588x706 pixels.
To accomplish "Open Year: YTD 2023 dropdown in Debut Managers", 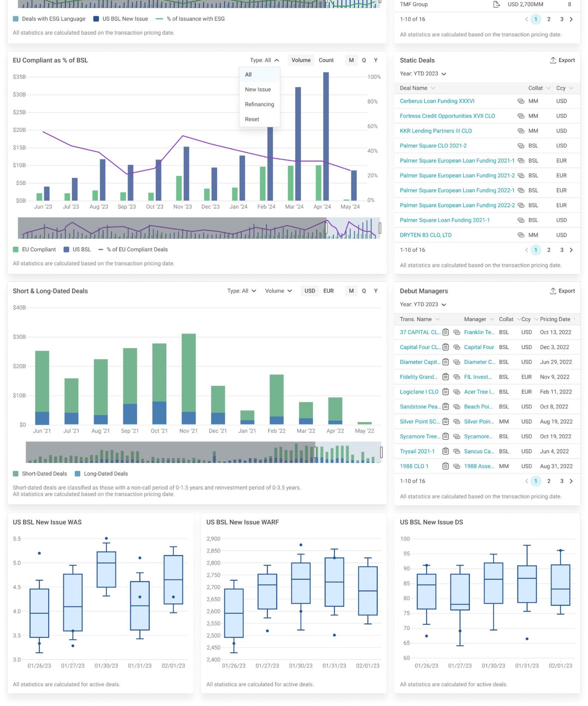I will pos(423,305).
